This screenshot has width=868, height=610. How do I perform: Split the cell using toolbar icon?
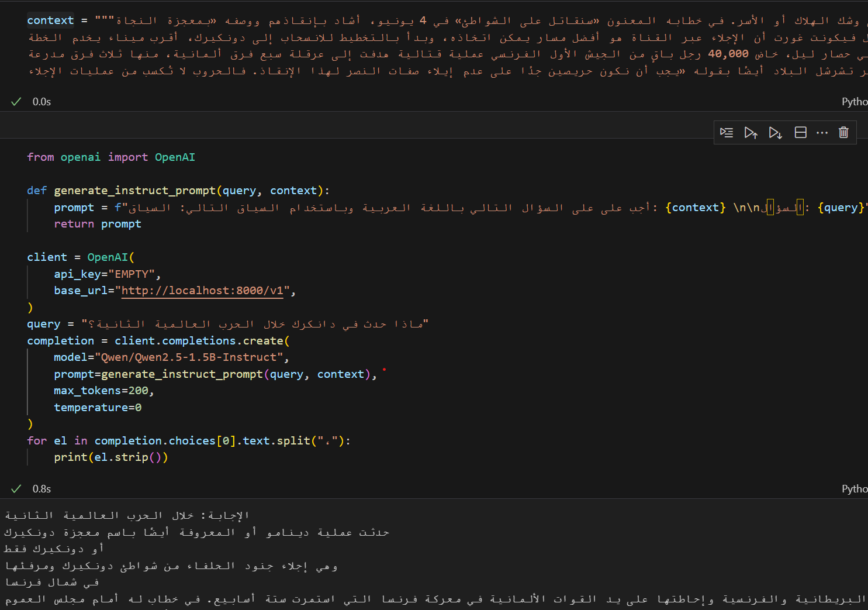(x=801, y=133)
